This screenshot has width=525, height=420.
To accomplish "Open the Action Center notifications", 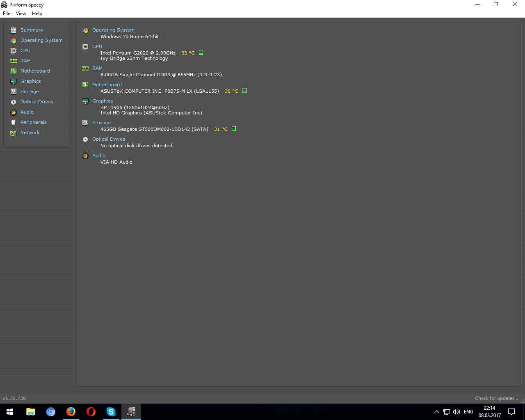I will 511,412.
